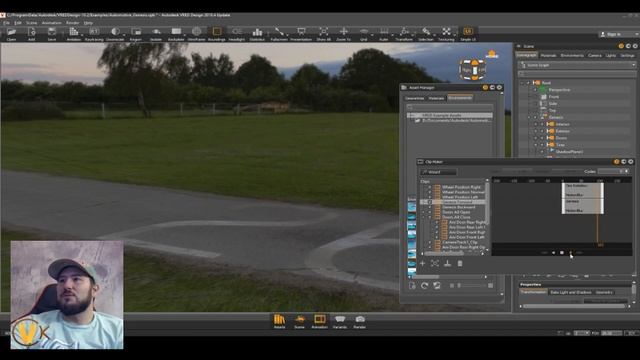Screen dimensions: 640x360
Task: Open the Render menu
Action: point(73,23)
